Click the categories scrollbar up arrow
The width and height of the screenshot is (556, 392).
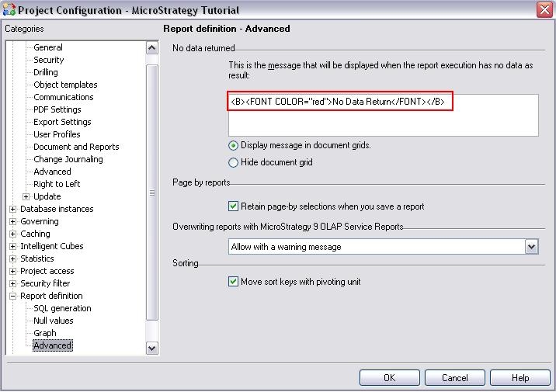coord(152,48)
